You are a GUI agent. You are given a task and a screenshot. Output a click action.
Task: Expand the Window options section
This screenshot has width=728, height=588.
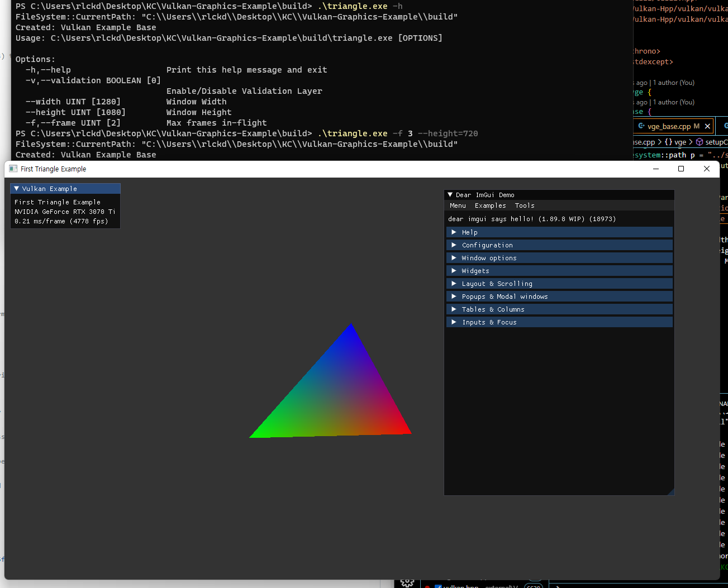pos(559,258)
